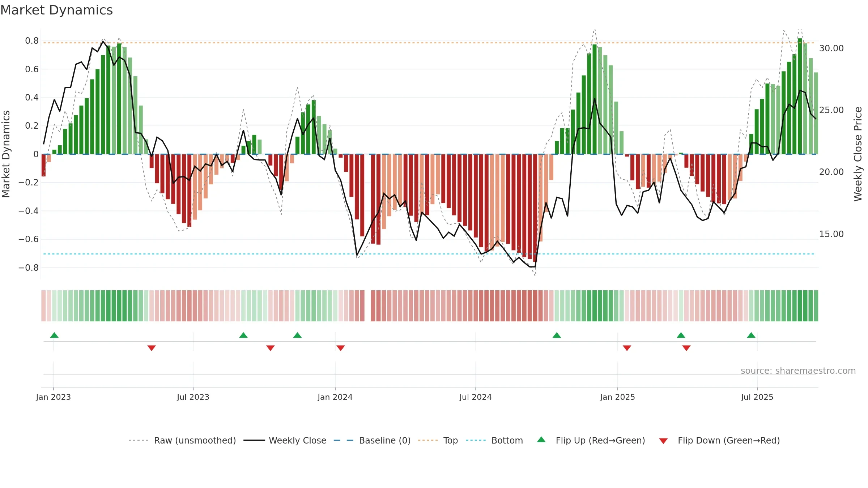Click the −0.8 left axis tick

coord(29,268)
